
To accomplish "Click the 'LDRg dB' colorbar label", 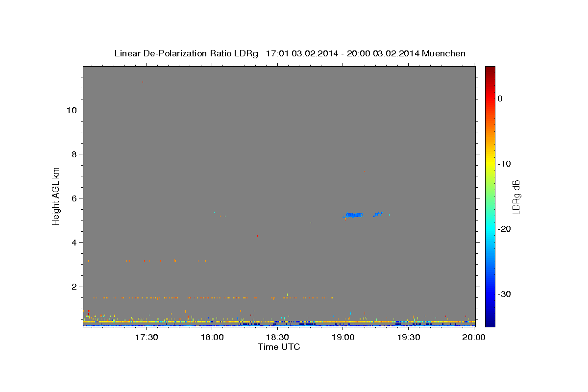I will [x=516, y=196].
